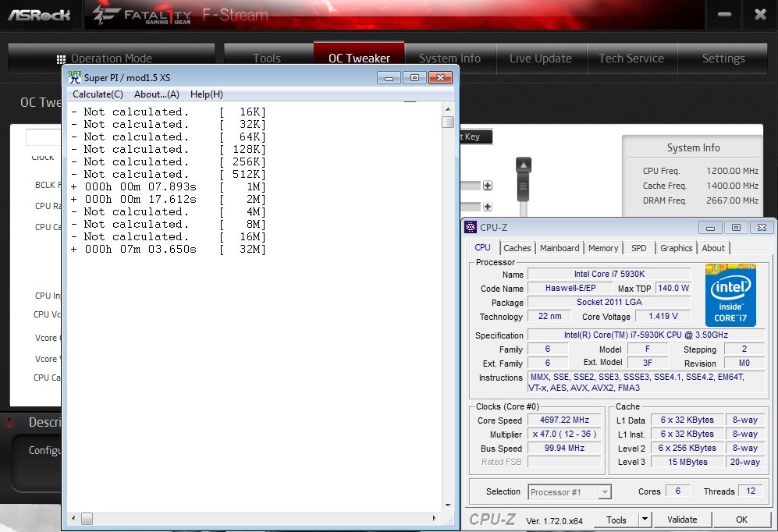
Task: Click the Package field Socket 2011 LGA
Action: coord(609,302)
